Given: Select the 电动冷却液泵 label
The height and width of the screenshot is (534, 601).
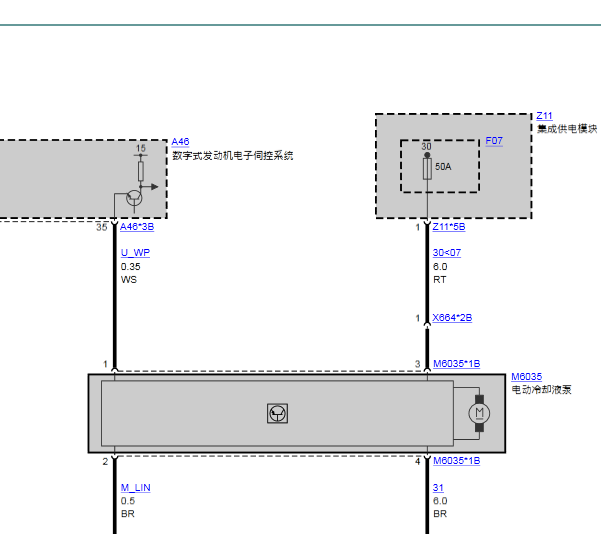Looking at the screenshot, I should (541, 389).
